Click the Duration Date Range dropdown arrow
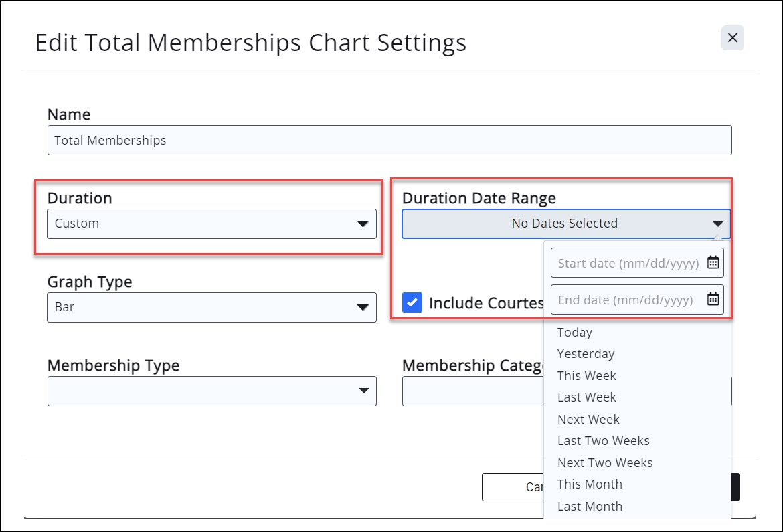Viewport: 783px width, 532px height. [718, 224]
